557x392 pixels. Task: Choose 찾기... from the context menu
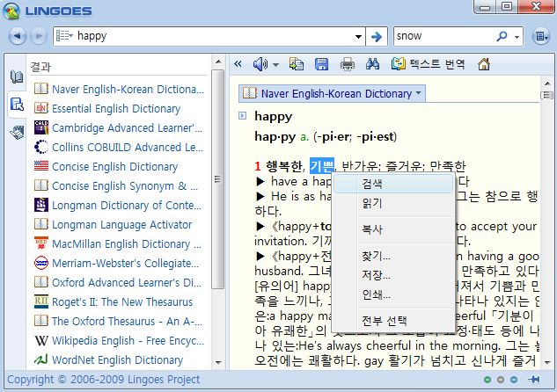point(393,256)
